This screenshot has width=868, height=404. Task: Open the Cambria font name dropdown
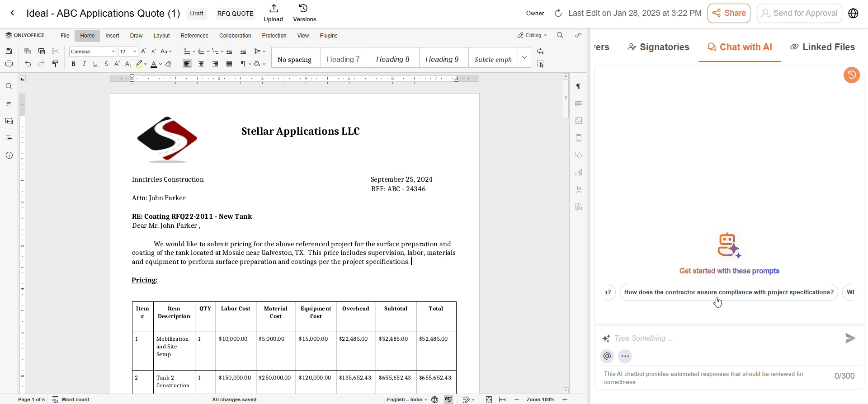point(113,52)
